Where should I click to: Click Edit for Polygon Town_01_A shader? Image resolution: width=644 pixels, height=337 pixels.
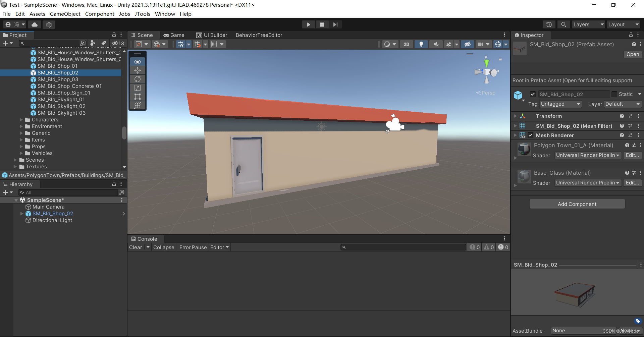coord(632,155)
